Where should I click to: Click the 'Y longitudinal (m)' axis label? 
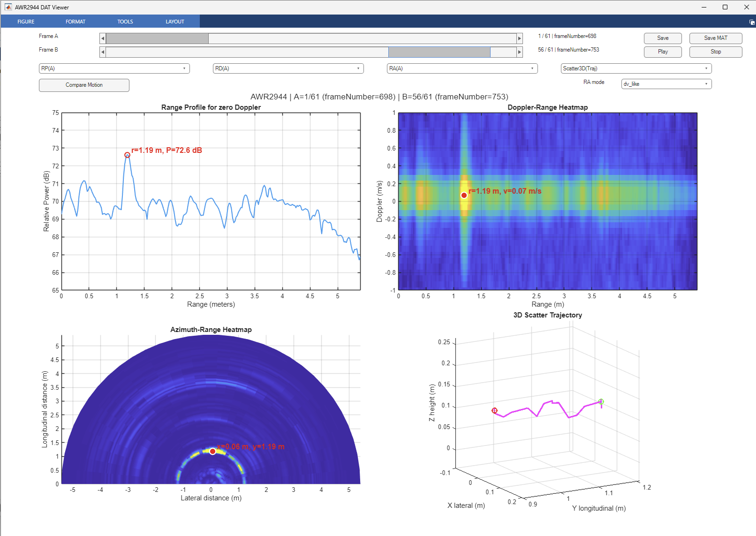click(599, 508)
